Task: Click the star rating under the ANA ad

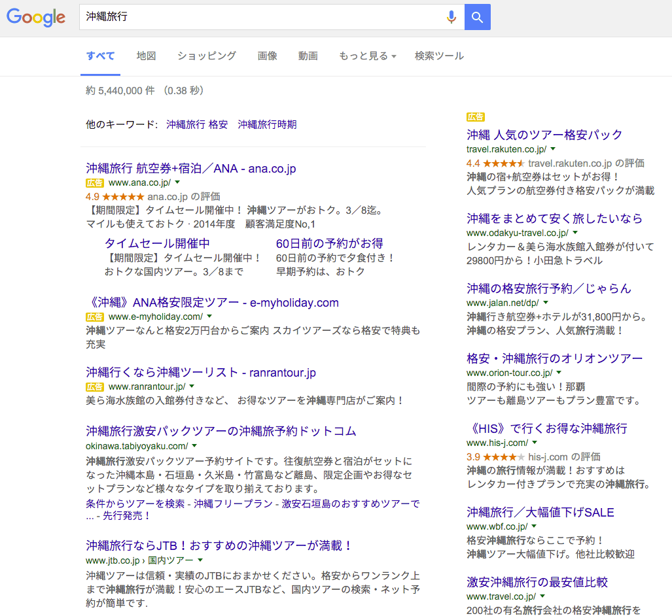Action: tap(123, 196)
